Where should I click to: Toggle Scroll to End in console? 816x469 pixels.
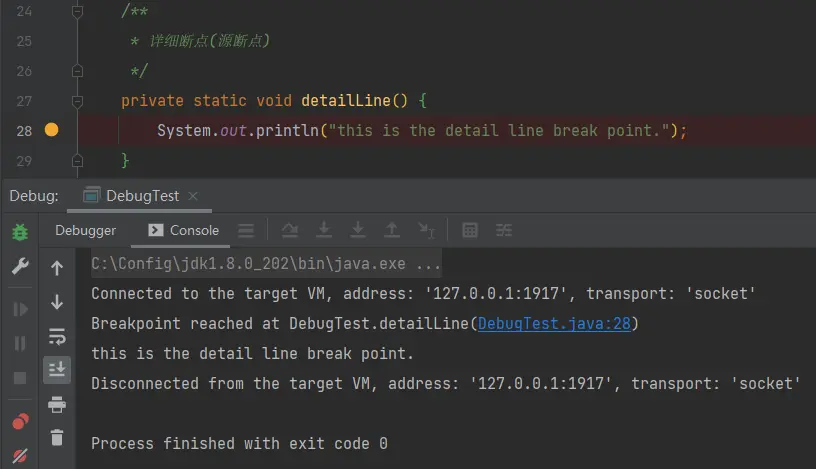coord(57,370)
